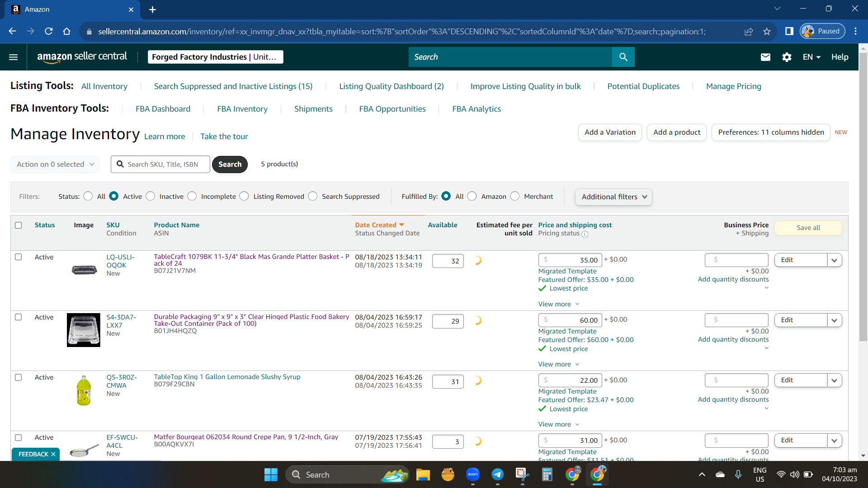Image resolution: width=868 pixels, height=488 pixels.
Task: Reload the page with the refresh icon
Action: [48, 31]
